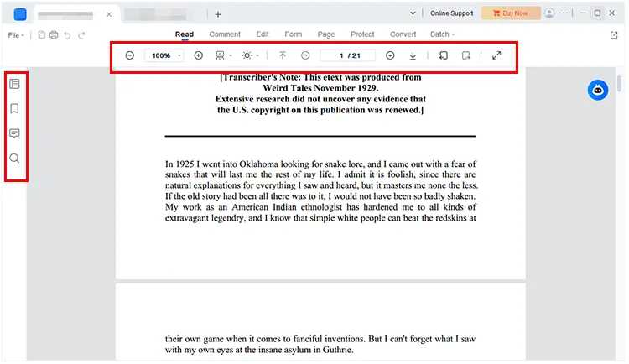Image resolution: width=629 pixels, height=364 pixels.
Task: Open the bookmarks panel in sidebar
Action: (14, 109)
